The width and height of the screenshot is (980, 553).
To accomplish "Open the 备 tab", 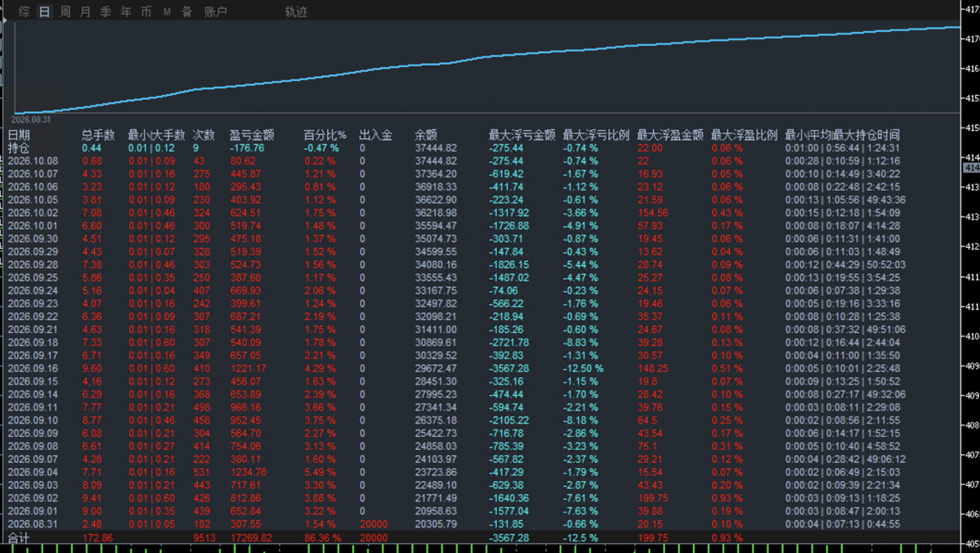I will click(x=187, y=11).
